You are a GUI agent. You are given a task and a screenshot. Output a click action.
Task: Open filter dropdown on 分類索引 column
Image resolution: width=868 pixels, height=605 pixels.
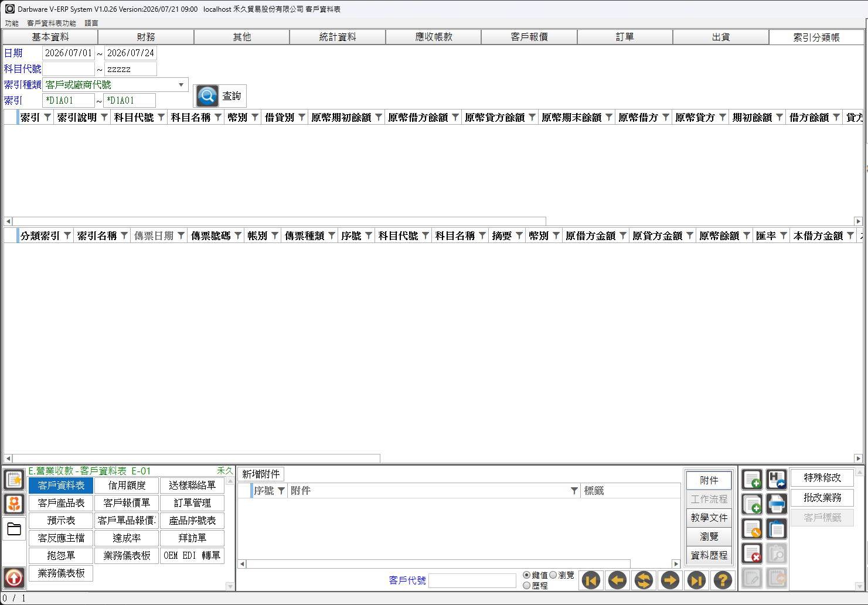click(67, 236)
